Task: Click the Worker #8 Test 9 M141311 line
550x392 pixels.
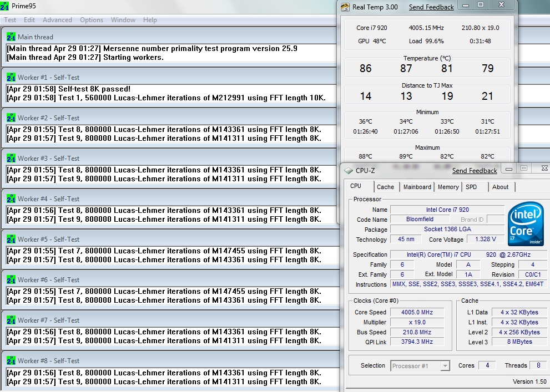Action: (x=164, y=381)
